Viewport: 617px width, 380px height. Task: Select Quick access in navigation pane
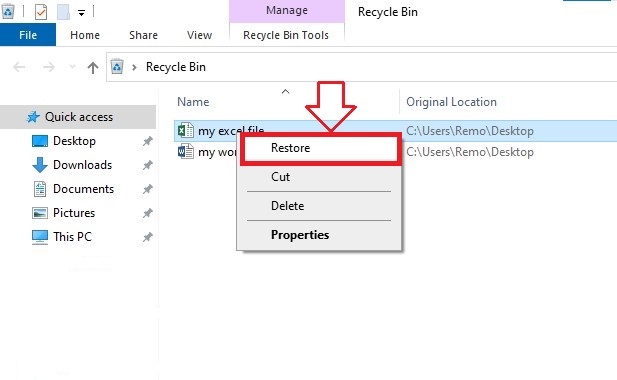(x=78, y=117)
